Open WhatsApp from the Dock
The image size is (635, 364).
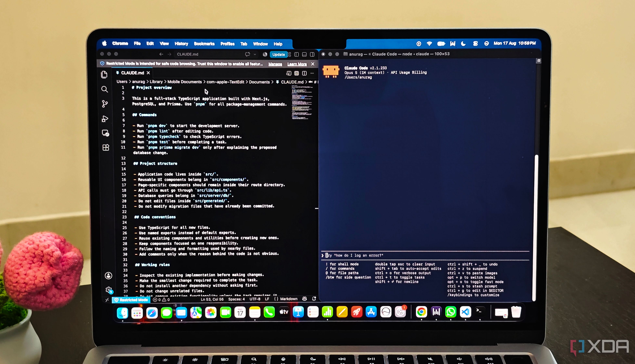pos(451,312)
